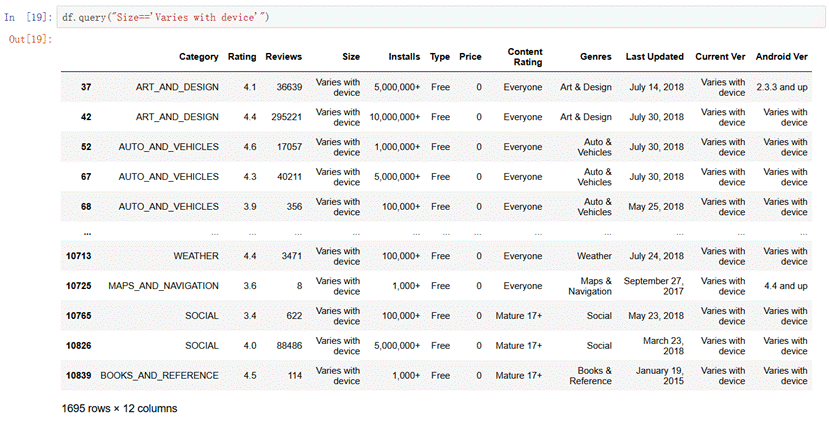Image resolution: width=829 pixels, height=425 pixels.
Task: Click the May 23, 2018 date cell
Action: point(656,316)
